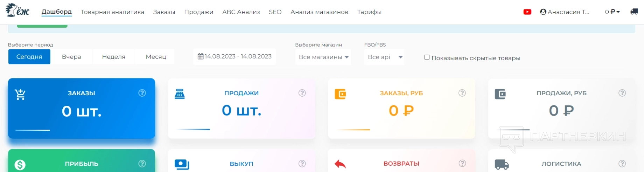Click the hedgehog site logo
Image resolution: width=644 pixels, height=172 pixels.
17,11
